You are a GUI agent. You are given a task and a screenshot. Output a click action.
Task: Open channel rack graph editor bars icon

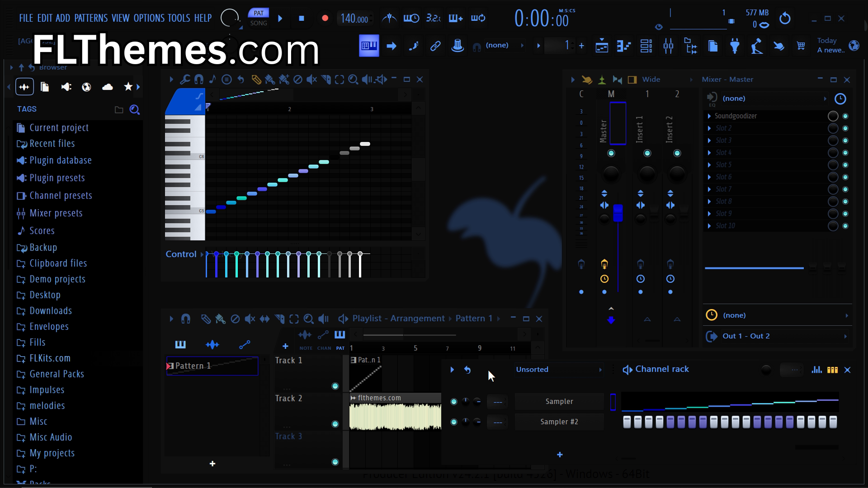coord(816,370)
